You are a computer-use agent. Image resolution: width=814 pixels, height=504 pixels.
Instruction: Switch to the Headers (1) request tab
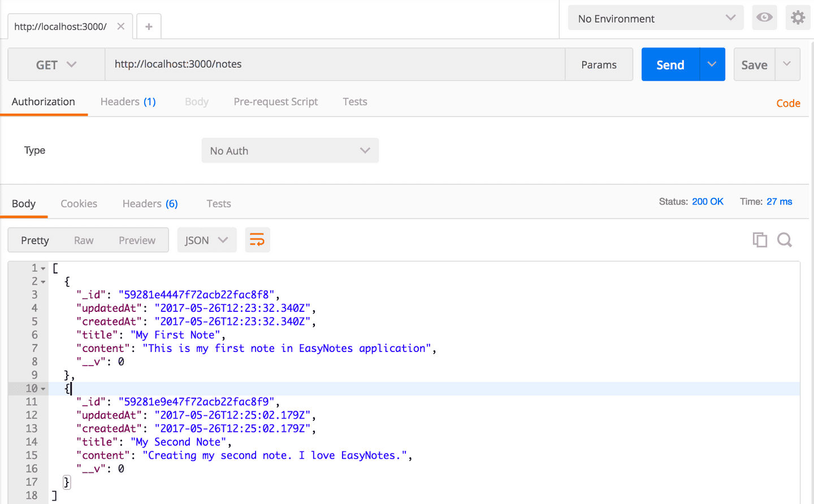pos(128,102)
